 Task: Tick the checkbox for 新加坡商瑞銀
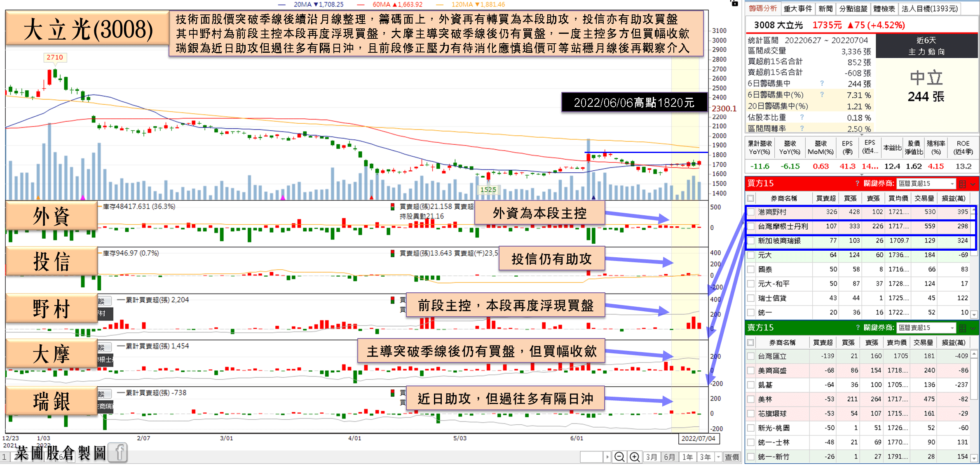pyautogui.click(x=751, y=241)
